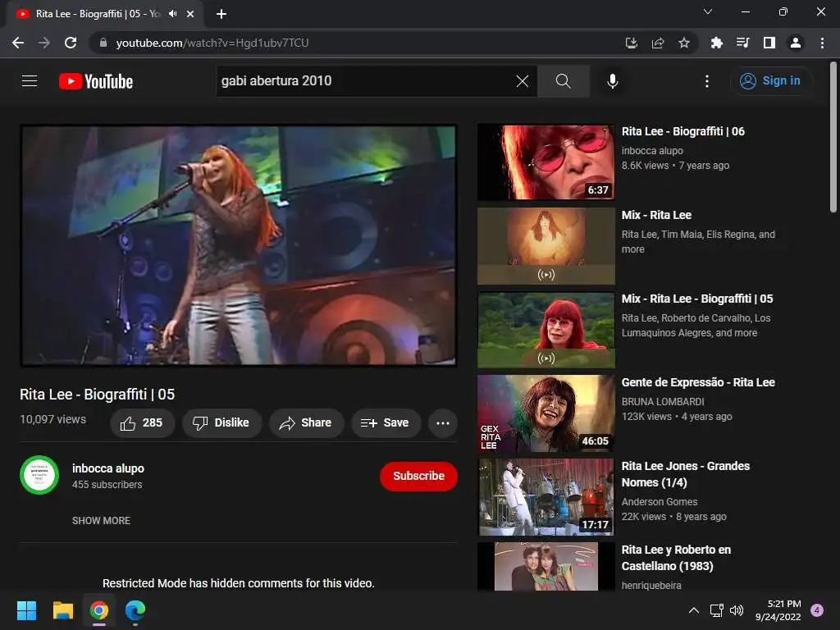Viewport: 840px width, 630px height.
Task: Mute tab via speaker icon
Action: 172,14
